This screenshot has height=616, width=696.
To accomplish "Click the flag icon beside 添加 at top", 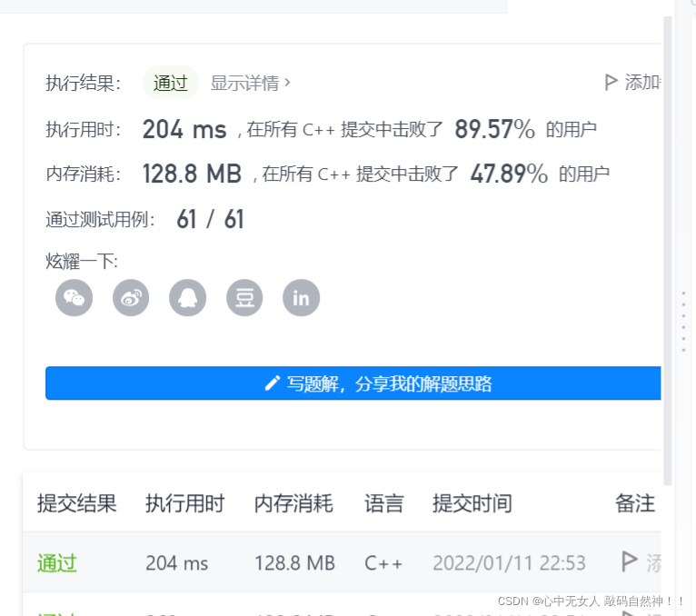I will [611, 83].
